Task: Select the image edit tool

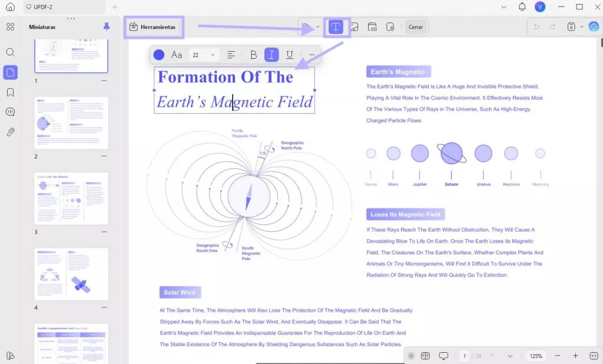Action: point(354,27)
